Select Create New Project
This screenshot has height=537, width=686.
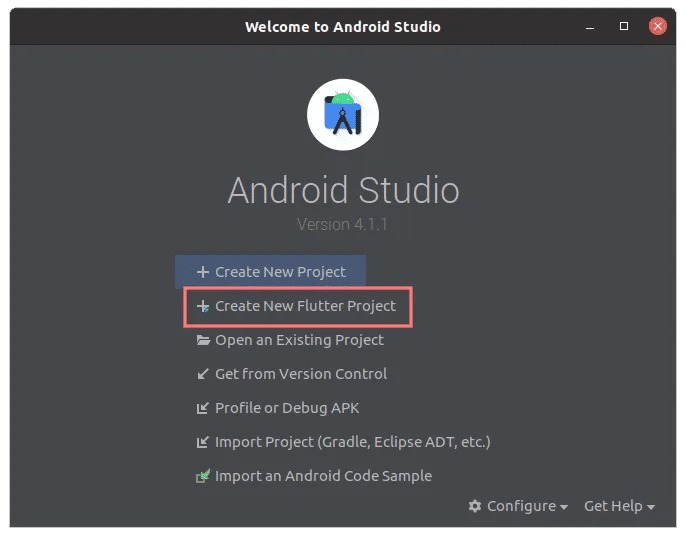click(x=270, y=272)
